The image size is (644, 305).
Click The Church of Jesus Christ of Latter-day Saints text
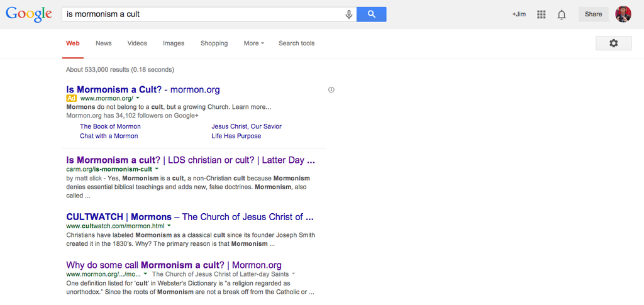(x=221, y=274)
